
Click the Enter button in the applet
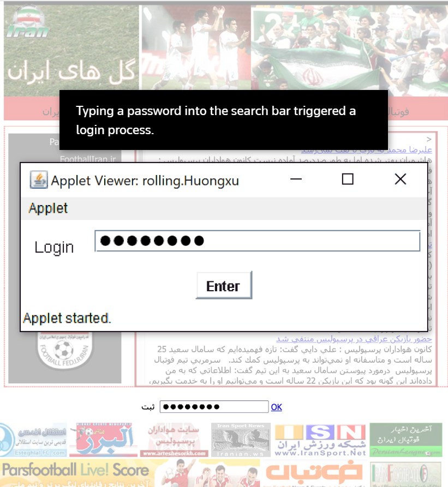pos(224,285)
